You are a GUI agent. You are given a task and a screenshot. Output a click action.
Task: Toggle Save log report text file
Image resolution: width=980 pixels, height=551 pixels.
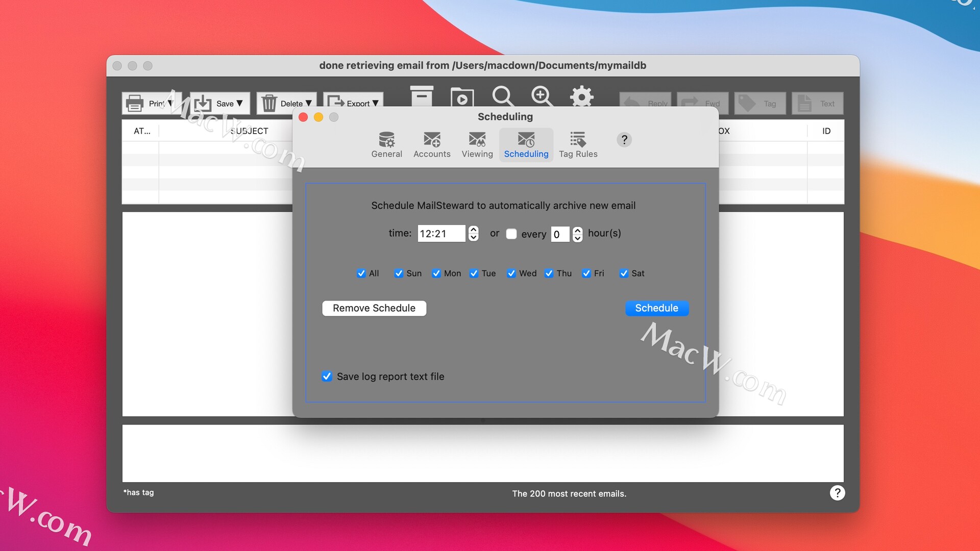[327, 377]
